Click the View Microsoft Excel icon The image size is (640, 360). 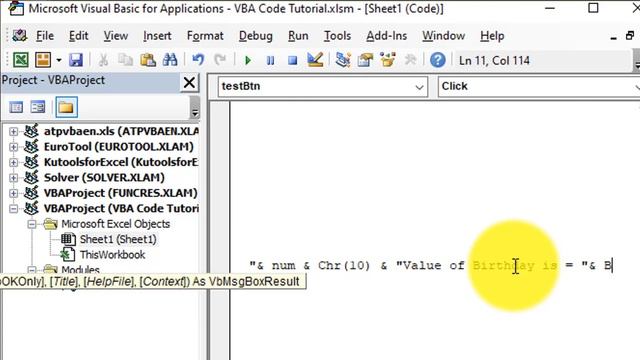pyautogui.click(x=21, y=60)
